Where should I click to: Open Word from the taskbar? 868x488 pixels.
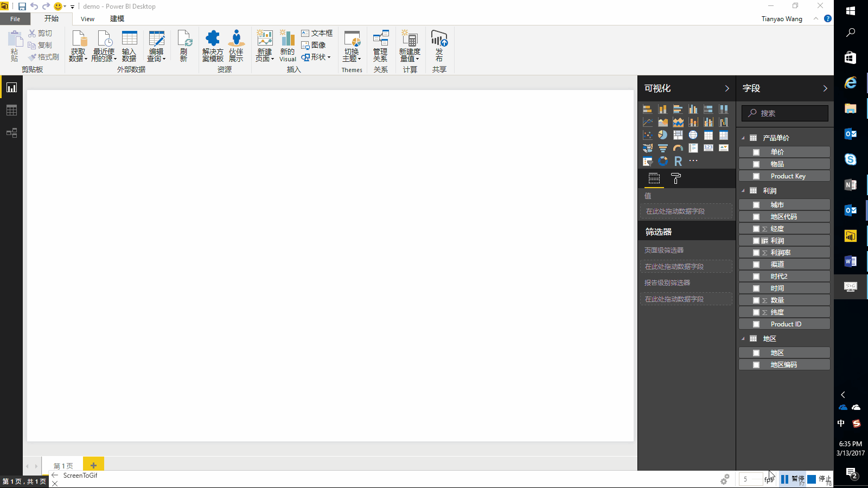(851, 261)
